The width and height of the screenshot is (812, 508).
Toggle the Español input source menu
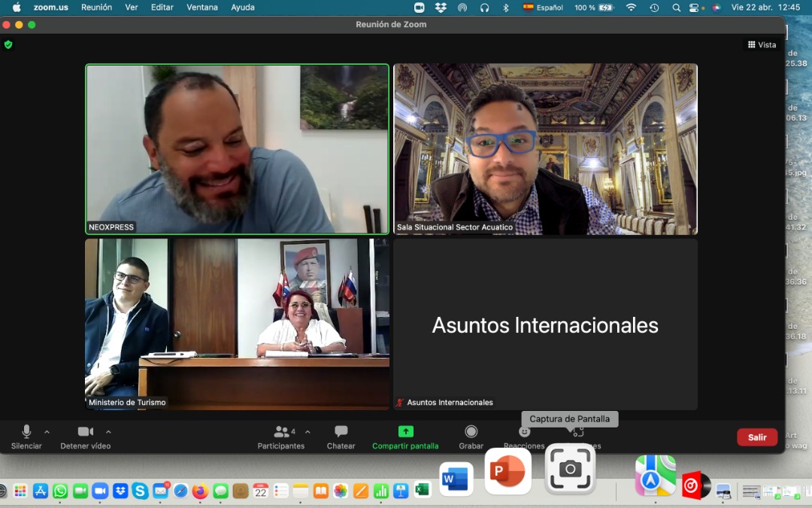(x=543, y=8)
